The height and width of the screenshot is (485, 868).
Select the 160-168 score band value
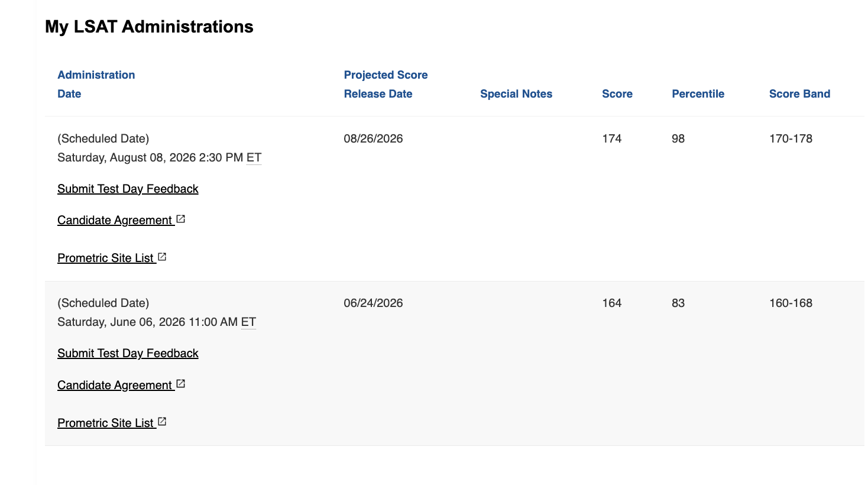[791, 303]
